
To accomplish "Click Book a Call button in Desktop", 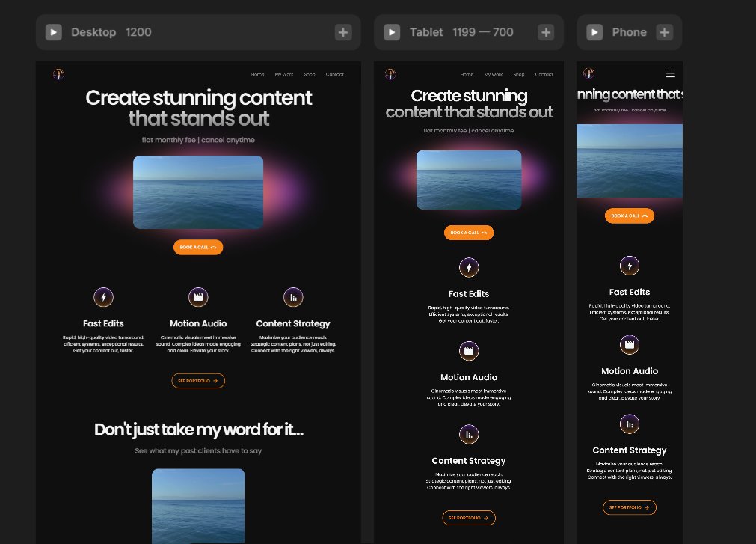I will coord(198,248).
